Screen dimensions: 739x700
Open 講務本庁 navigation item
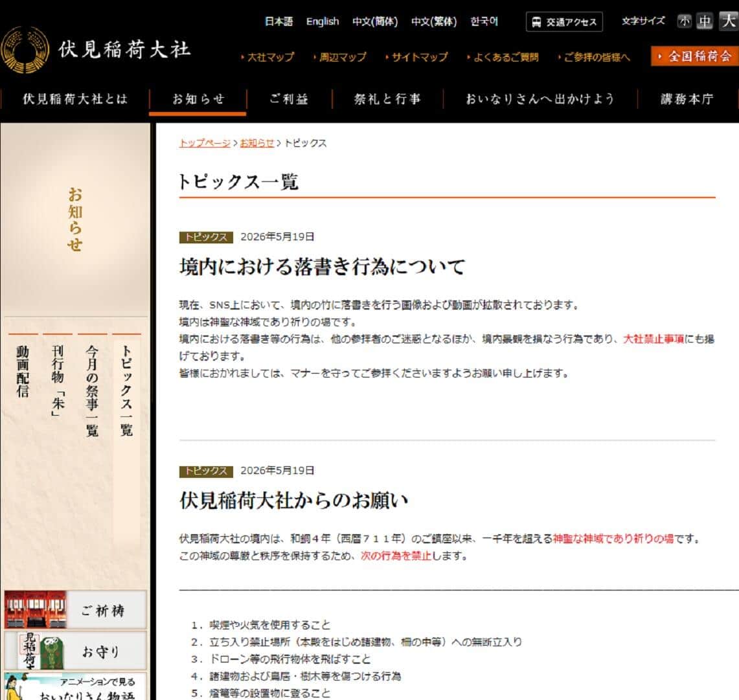(687, 99)
